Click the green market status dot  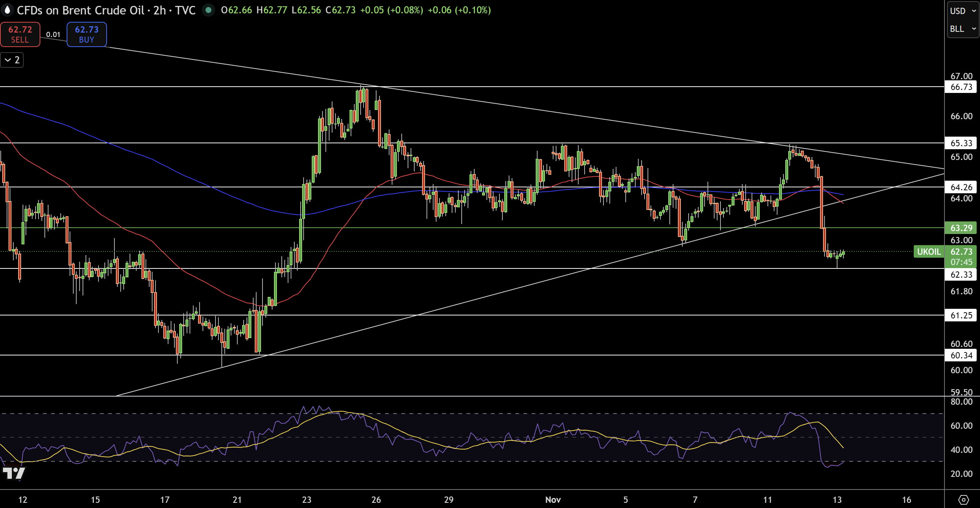tap(209, 11)
